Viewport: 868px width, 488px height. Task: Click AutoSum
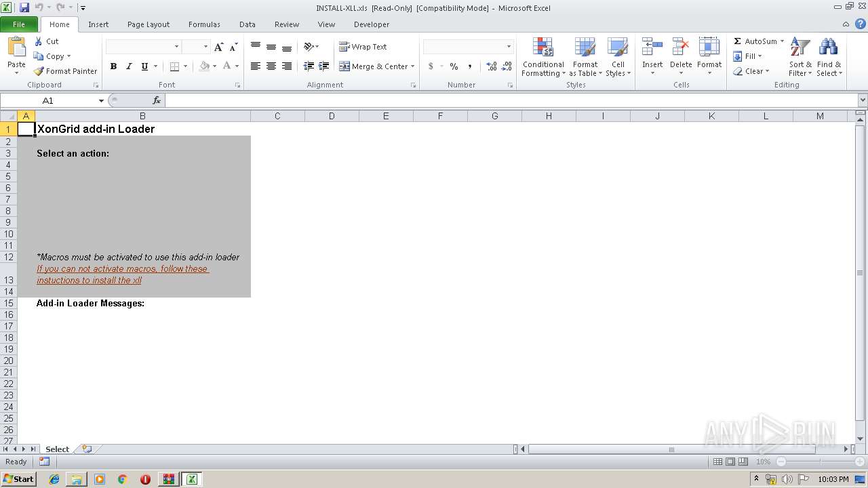click(755, 41)
